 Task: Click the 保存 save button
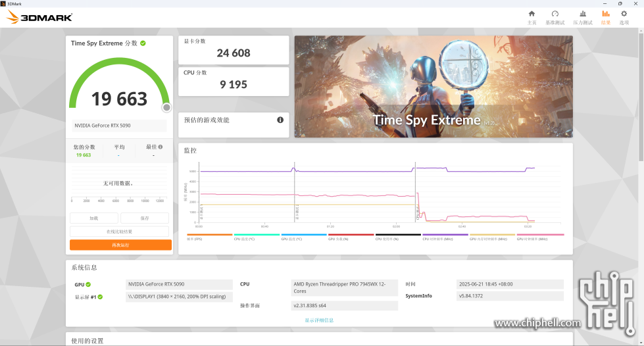[x=144, y=218]
